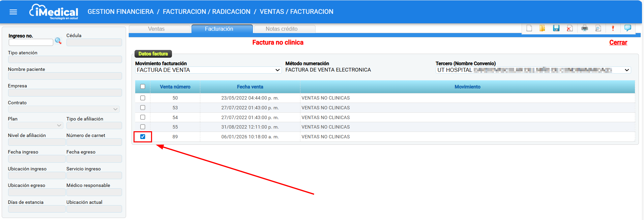644x220 pixels.
Task: Click the Servicio ingreso field
Action: 94,175
